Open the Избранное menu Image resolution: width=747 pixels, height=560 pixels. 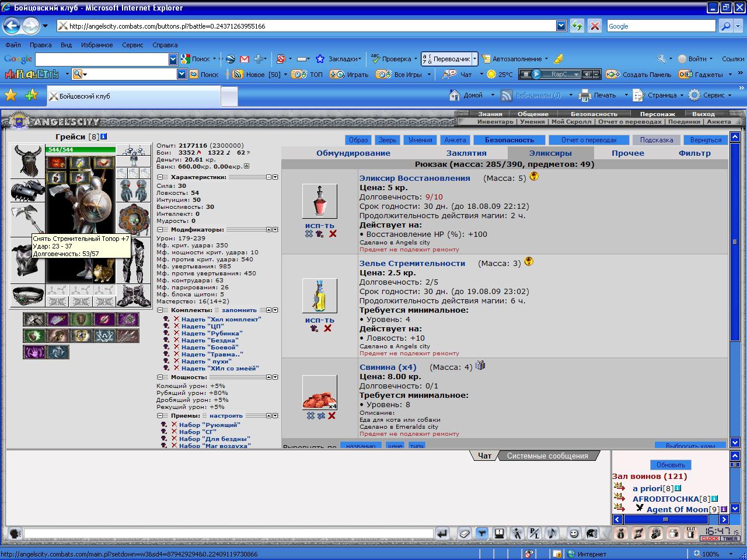(x=97, y=45)
